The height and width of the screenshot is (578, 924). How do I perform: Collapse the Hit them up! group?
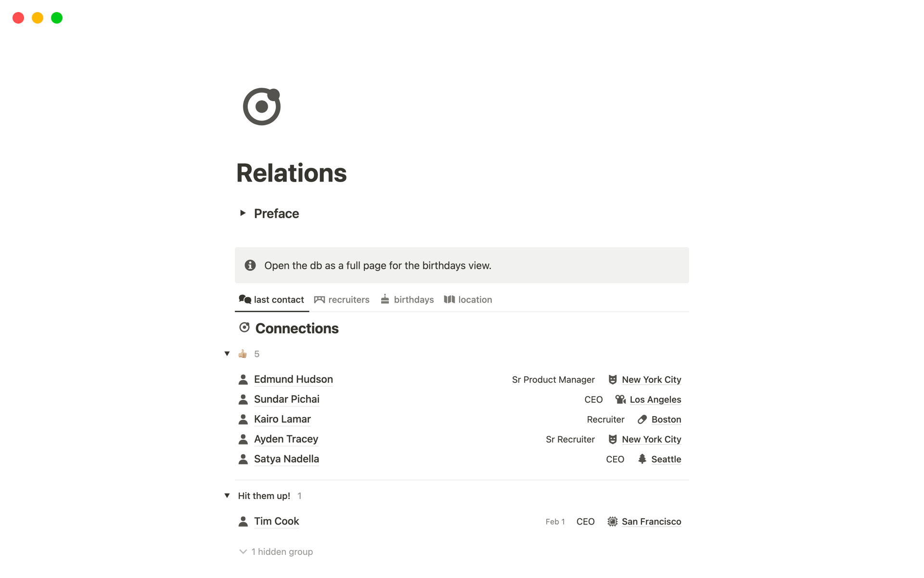[x=227, y=496]
